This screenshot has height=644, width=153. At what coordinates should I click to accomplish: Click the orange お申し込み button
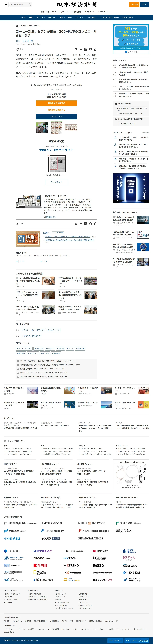pyautogui.click(x=134, y=4)
